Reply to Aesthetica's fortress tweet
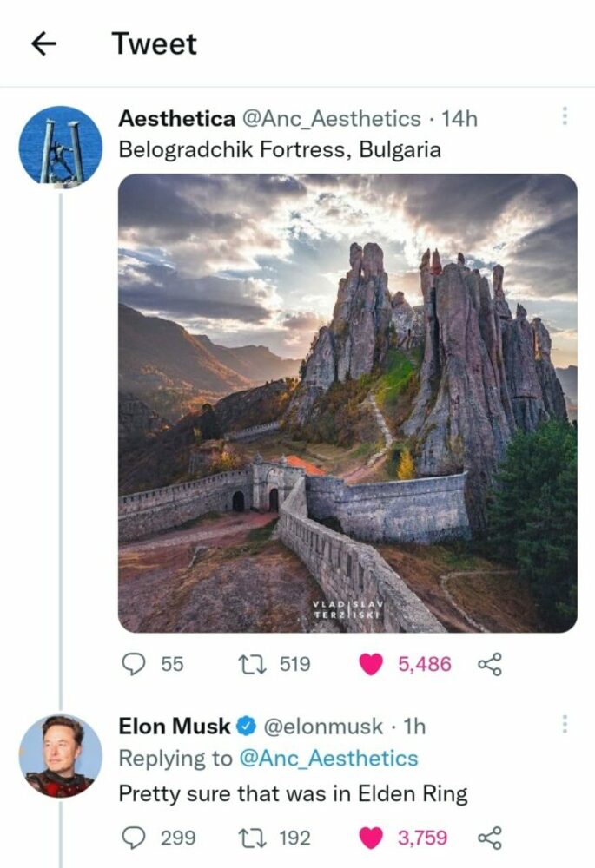Screen dimensions: 595x868 pyautogui.click(x=132, y=664)
